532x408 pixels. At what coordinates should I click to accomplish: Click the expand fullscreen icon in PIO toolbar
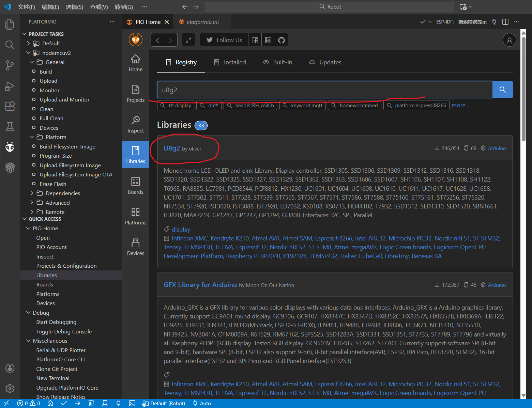[x=188, y=40]
